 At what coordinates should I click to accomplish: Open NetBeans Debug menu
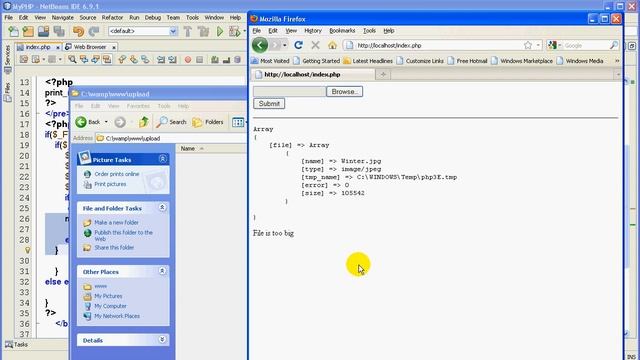click(153, 18)
